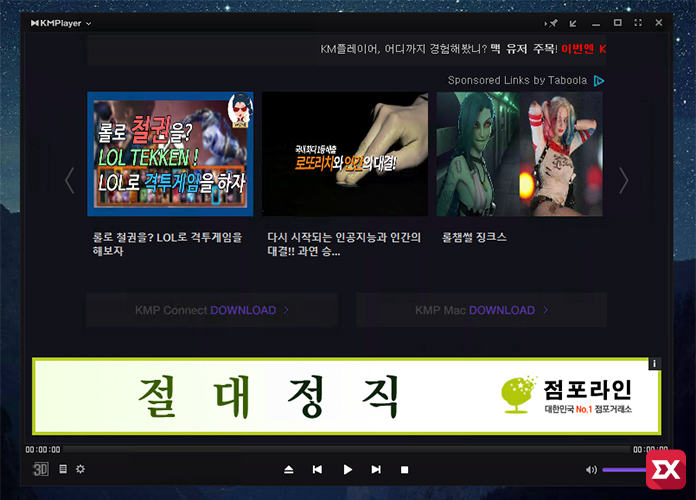Open the playlist panel icon
The width and height of the screenshot is (696, 500).
pos(63,469)
